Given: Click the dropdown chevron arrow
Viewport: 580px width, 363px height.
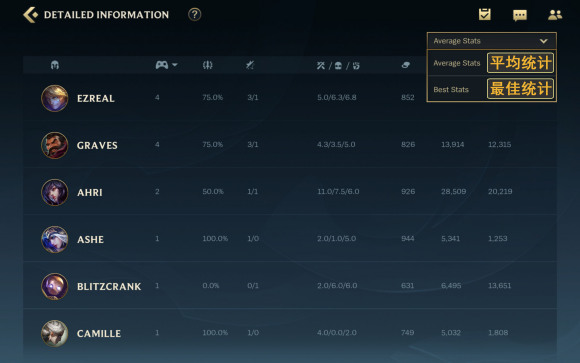Looking at the screenshot, I should [543, 41].
